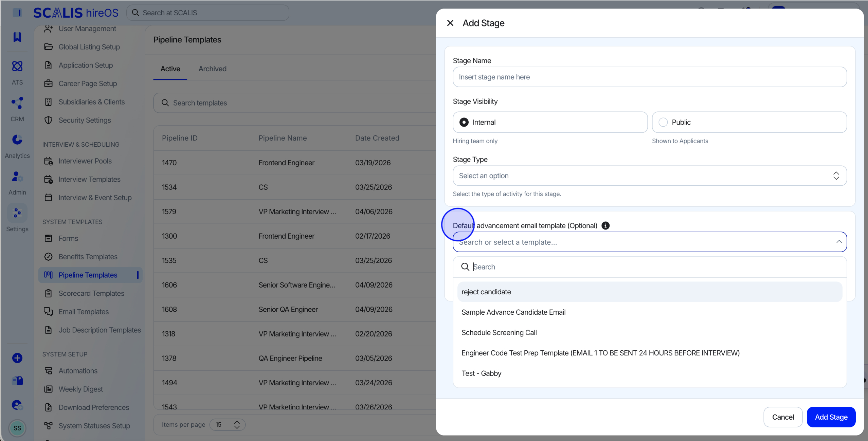
Task: Click the 'Search or select a template' combo box
Action: (650, 242)
